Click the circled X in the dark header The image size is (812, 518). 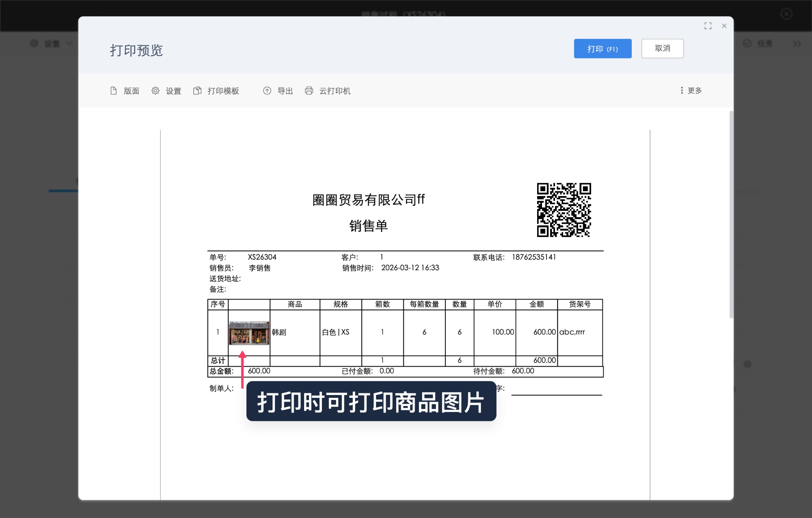(786, 14)
